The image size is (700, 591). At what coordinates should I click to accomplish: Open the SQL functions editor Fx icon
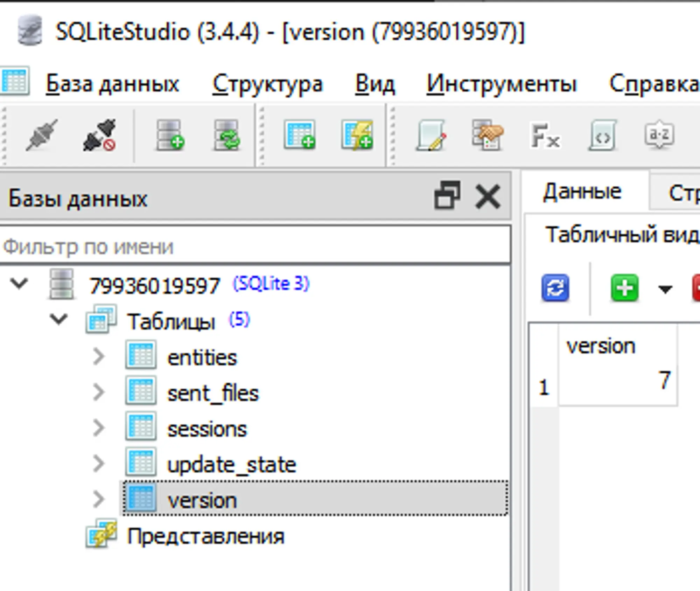tap(545, 135)
